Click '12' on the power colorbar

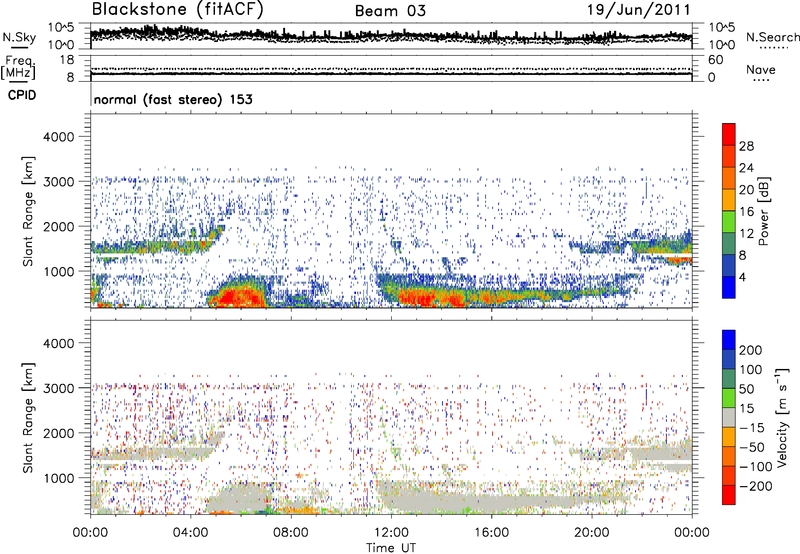746,234
